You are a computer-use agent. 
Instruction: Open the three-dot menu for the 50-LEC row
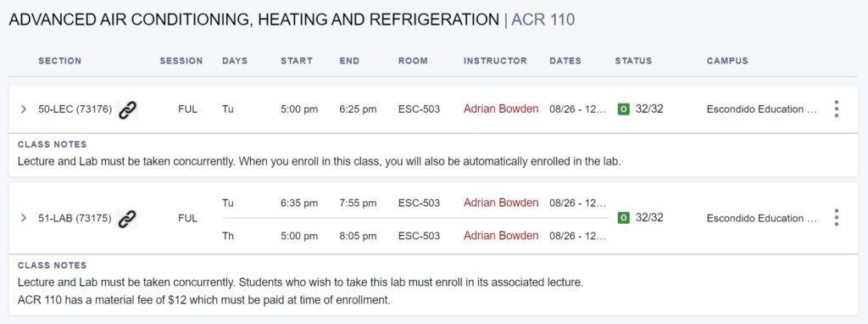[x=836, y=109]
